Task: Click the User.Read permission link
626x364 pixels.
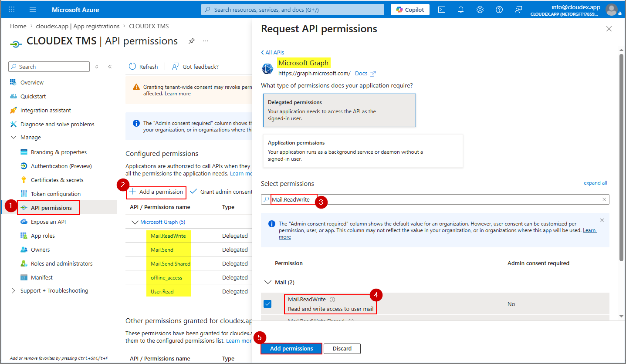Action: [162, 291]
